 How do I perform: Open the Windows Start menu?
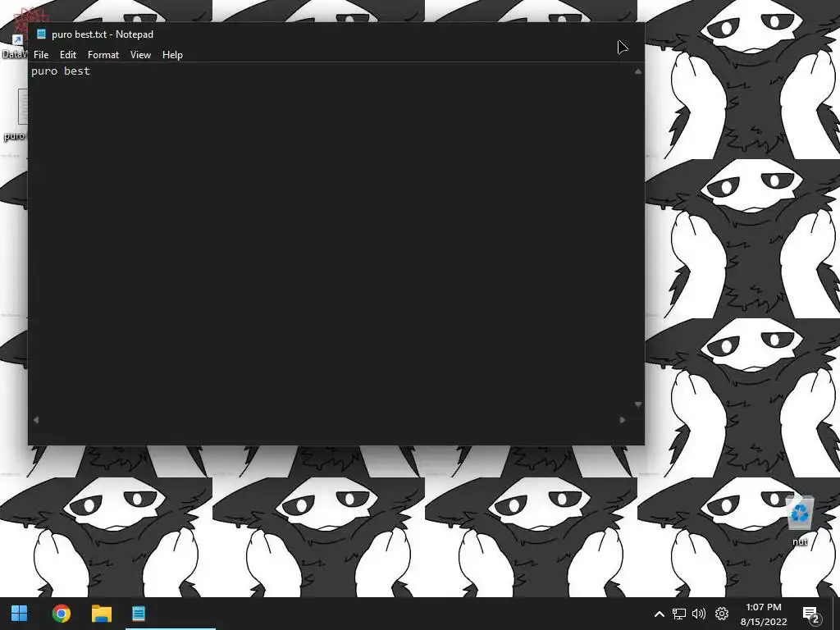[20, 614]
